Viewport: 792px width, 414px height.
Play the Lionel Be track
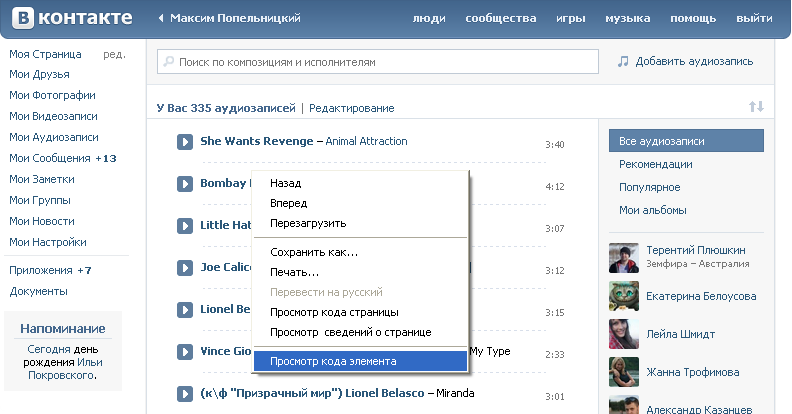pyautogui.click(x=185, y=310)
